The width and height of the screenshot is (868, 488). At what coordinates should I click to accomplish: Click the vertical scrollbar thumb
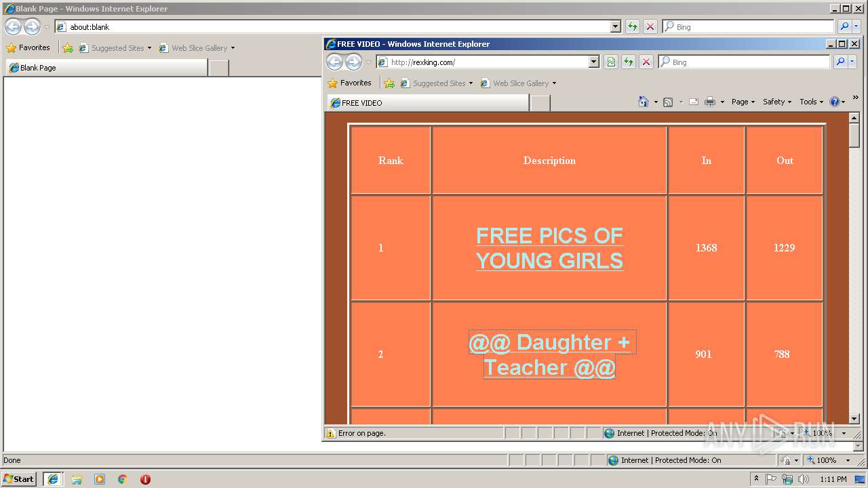click(854, 136)
